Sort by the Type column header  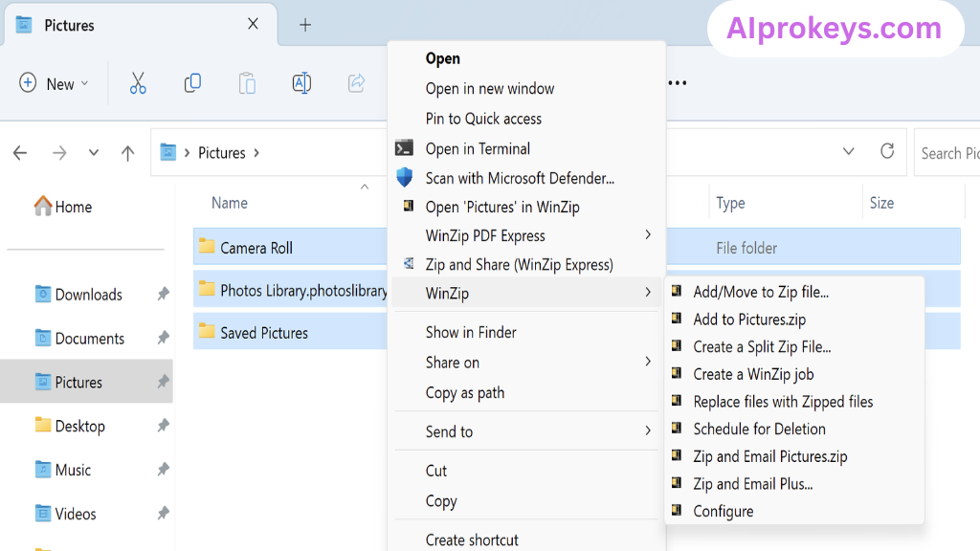tap(730, 203)
